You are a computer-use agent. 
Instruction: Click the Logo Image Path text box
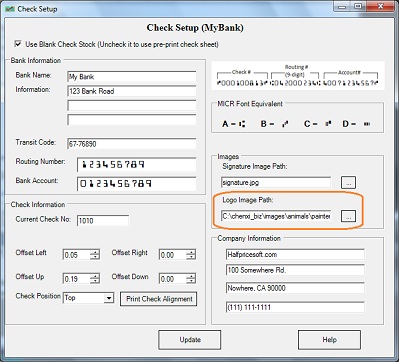pyautogui.click(x=276, y=216)
